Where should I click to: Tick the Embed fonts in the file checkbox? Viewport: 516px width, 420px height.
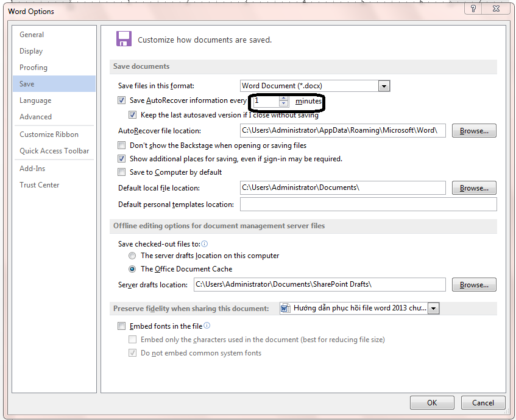122,326
